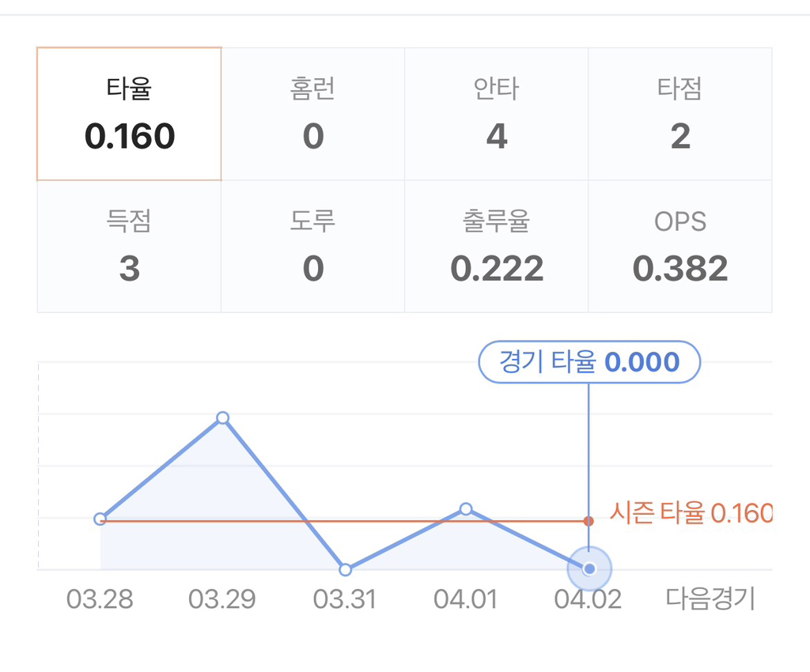Select the 출루율 0.222 tile
Viewport: 810px width, 672px height.
click(496, 247)
